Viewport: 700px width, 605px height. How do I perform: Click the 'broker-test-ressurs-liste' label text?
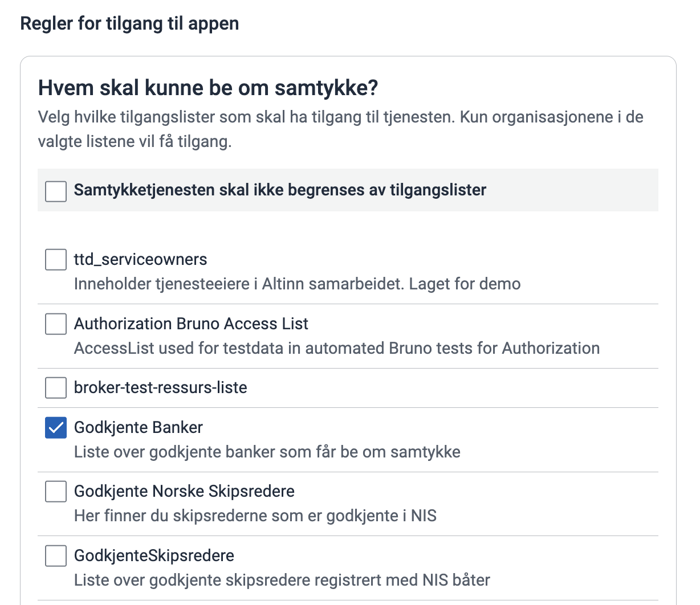point(160,388)
